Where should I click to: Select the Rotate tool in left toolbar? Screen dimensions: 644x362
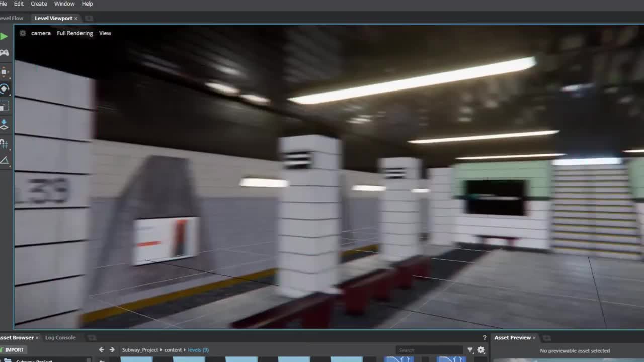click(x=5, y=89)
